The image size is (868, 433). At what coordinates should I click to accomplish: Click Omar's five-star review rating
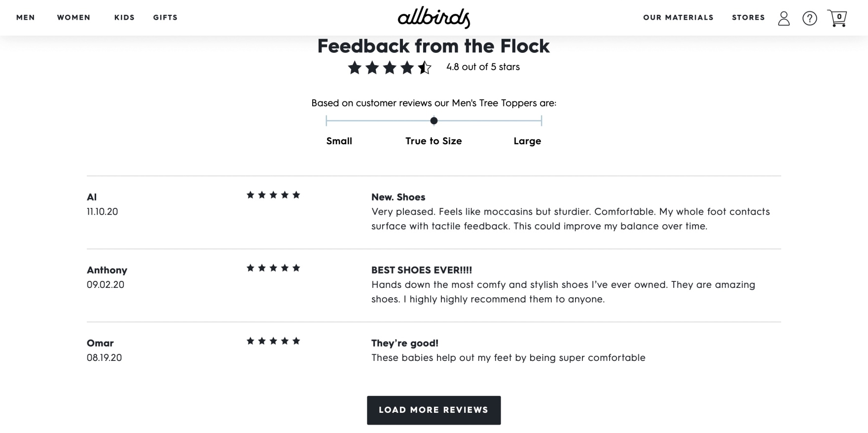pyautogui.click(x=273, y=341)
